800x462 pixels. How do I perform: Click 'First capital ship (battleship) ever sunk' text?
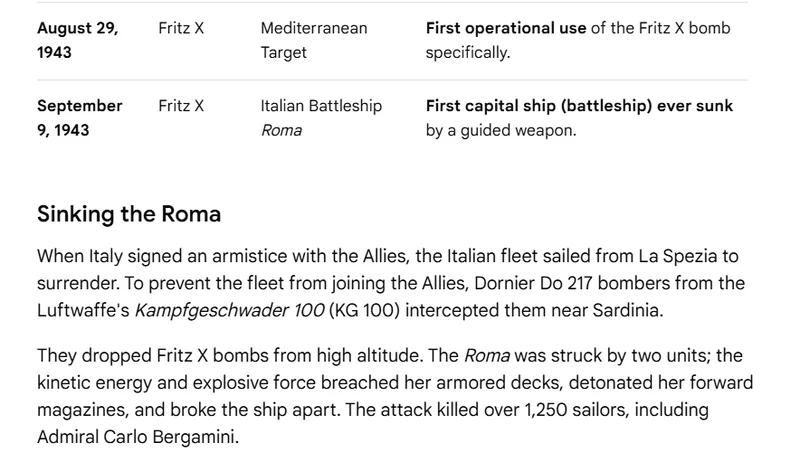point(579,106)
